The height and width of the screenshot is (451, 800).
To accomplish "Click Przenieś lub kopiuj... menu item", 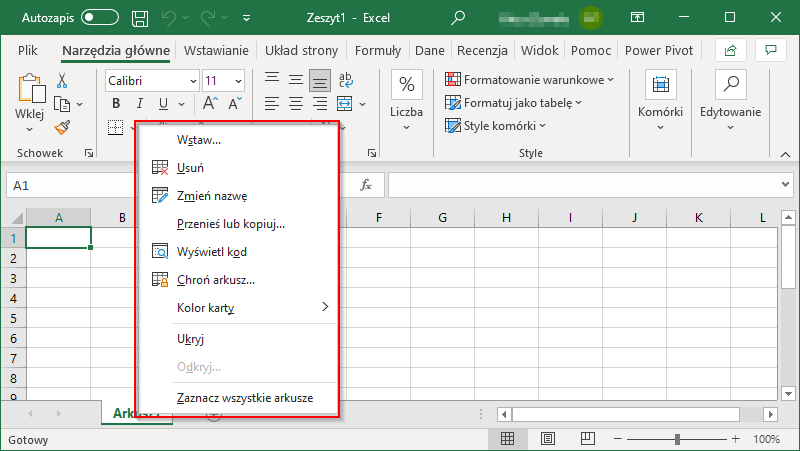I will (237, 224).
